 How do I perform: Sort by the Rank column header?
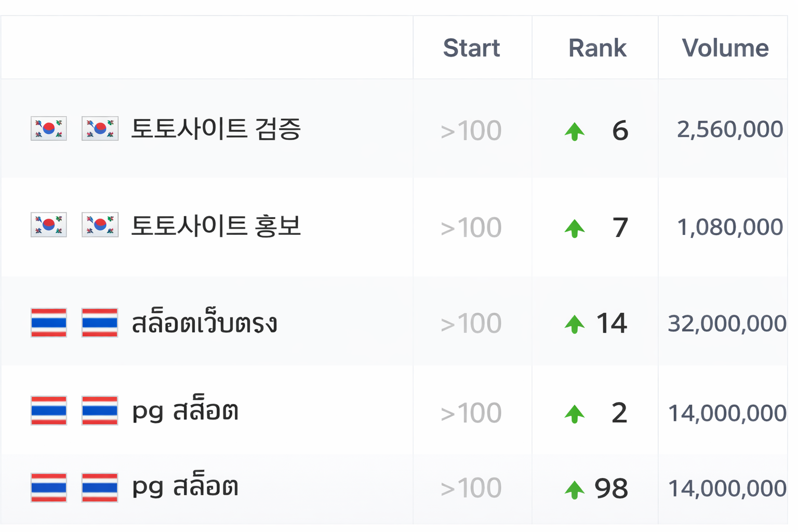click(597, 48)
